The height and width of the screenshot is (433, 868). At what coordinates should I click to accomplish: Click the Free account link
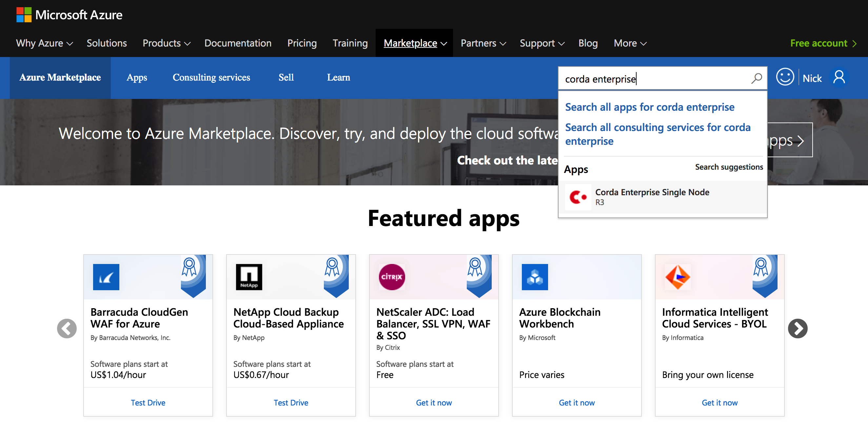point(823,43)
